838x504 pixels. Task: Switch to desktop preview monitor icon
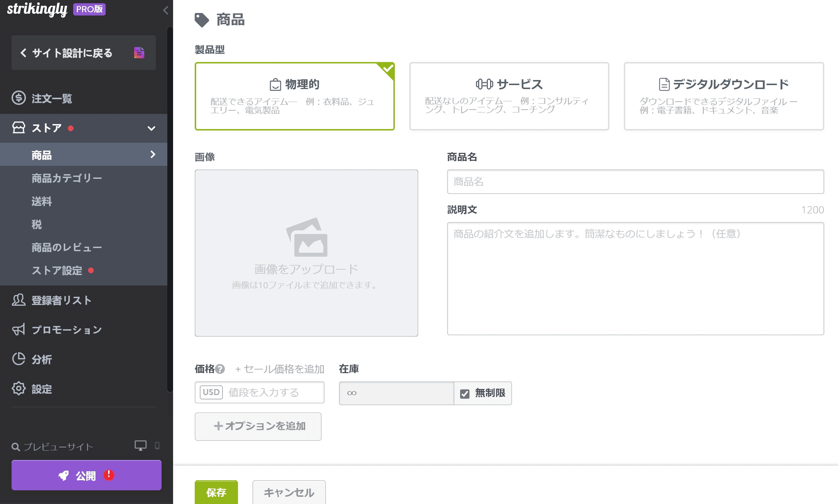tap(140, 446)
